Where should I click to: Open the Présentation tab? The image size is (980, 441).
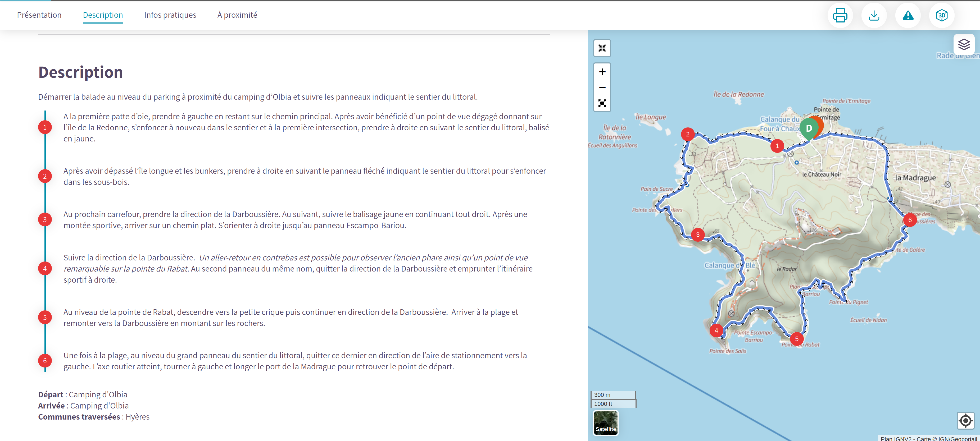tap(39, 15)
